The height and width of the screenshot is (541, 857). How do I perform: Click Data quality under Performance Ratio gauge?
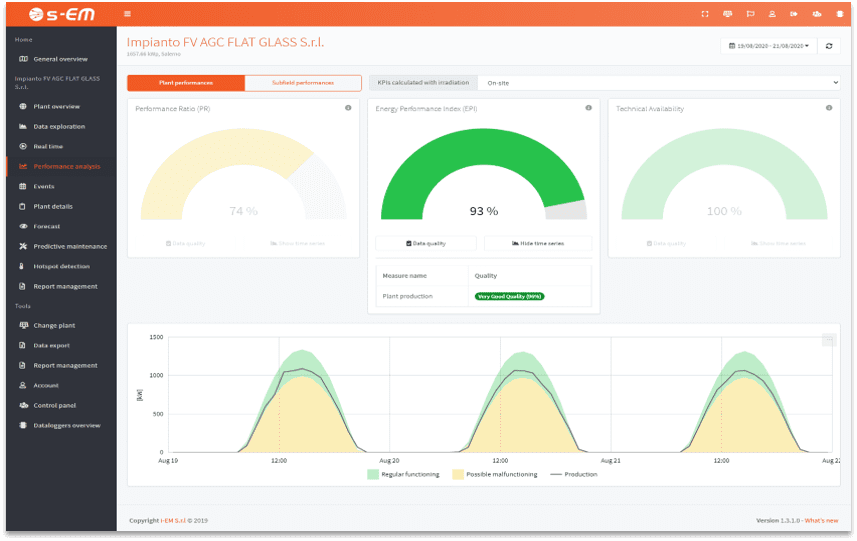pos(186,243)
